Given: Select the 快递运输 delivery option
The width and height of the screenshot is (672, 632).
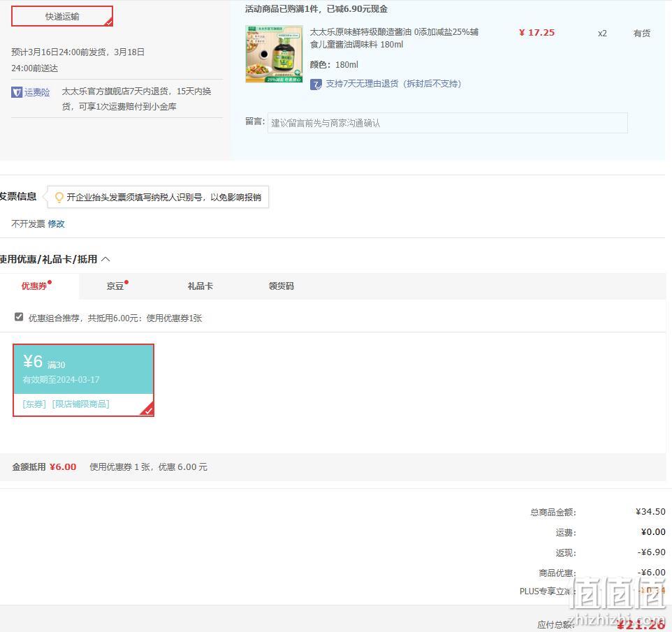Looking at the screenshot, I should pyautogui.click(x=62, y=16).
